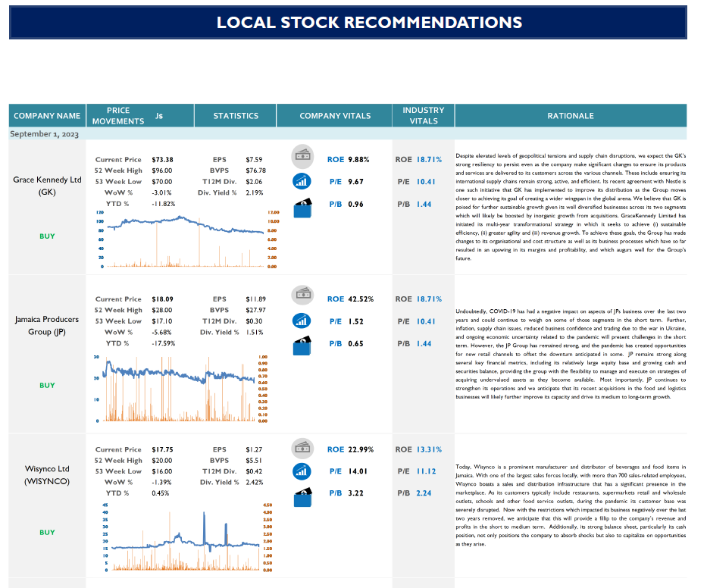Select the industry P/E value '11.12'

426,471
